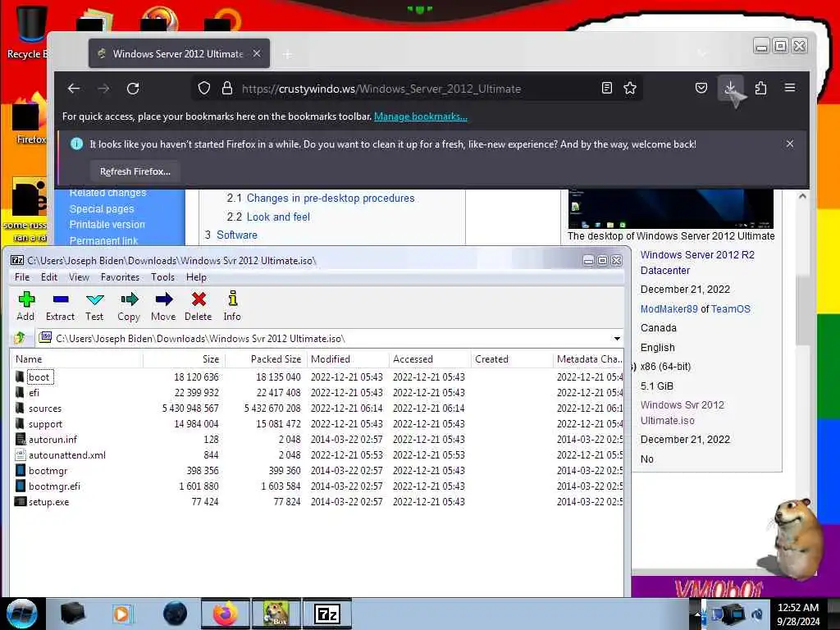Open the Info tool in 7-Zip
This screenshot has width=840, height=630.
tap(232, 306)
